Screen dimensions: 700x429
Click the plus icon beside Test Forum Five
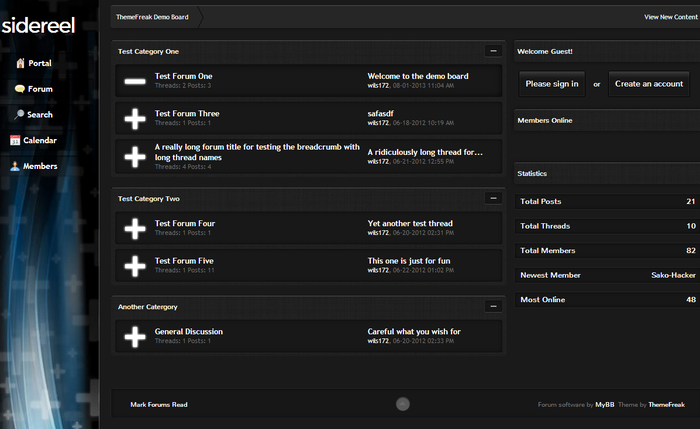click(135, 266)
